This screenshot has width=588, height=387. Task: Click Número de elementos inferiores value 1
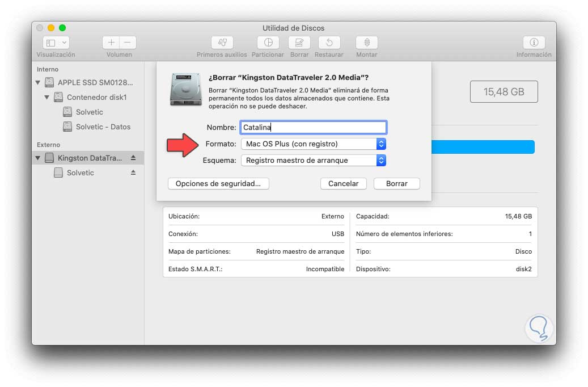[x=530, y=234]
